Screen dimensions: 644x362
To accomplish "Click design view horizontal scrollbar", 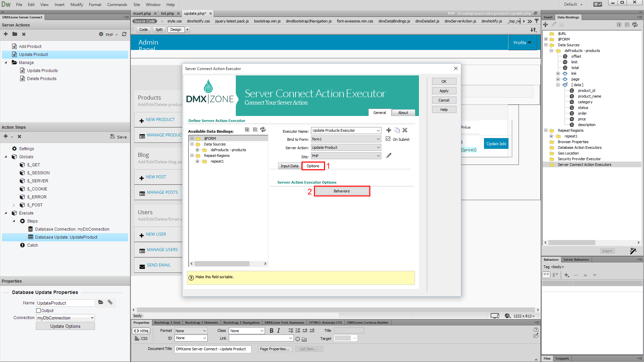I will 335,310.
